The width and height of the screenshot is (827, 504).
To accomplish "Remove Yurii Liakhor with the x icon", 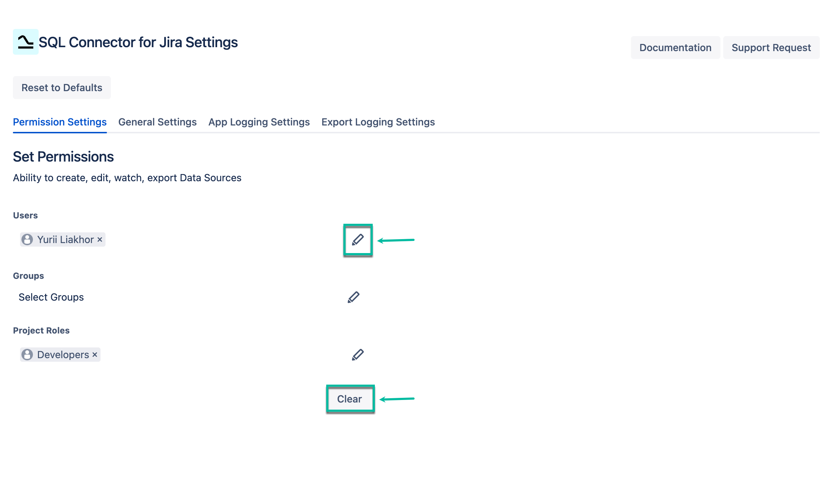I will click(x=100, y=239).
